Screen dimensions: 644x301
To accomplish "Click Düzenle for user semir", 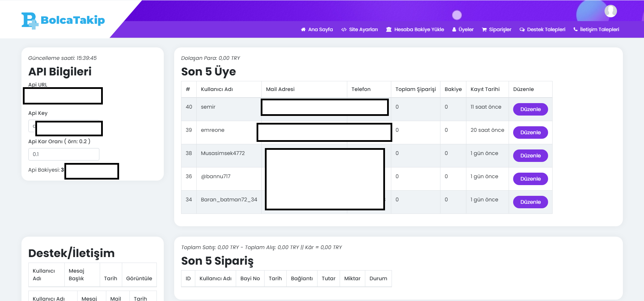I will pos(530,109).
